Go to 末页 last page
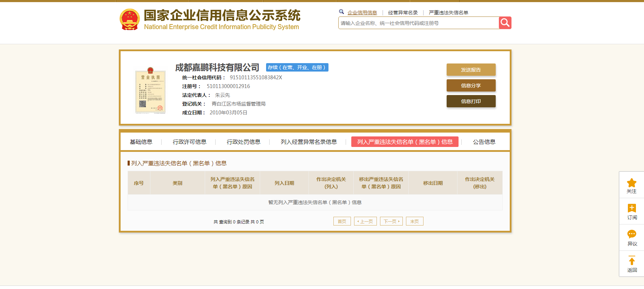Screen dimensions: 644x289 click(414, 221)
